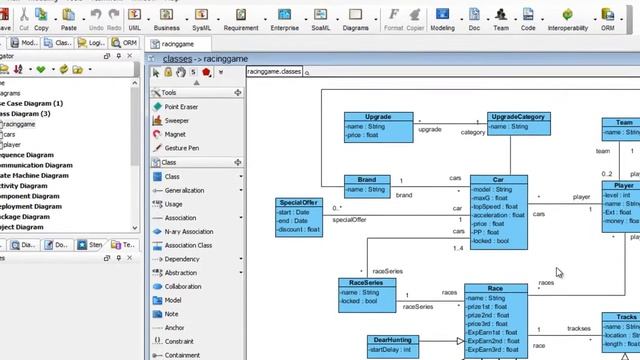Open the SysML toolbar item

click(x=201, y=19)
